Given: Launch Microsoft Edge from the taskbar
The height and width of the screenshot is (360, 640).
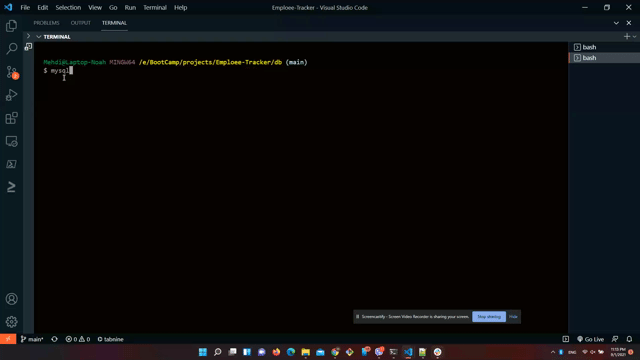Looking at the screenshot, I should [291, 352].
